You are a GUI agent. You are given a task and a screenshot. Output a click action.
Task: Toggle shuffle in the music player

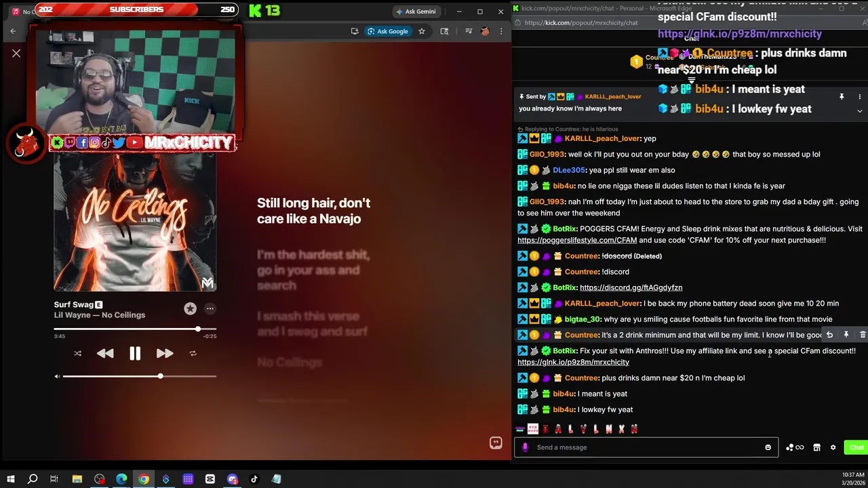77,353
